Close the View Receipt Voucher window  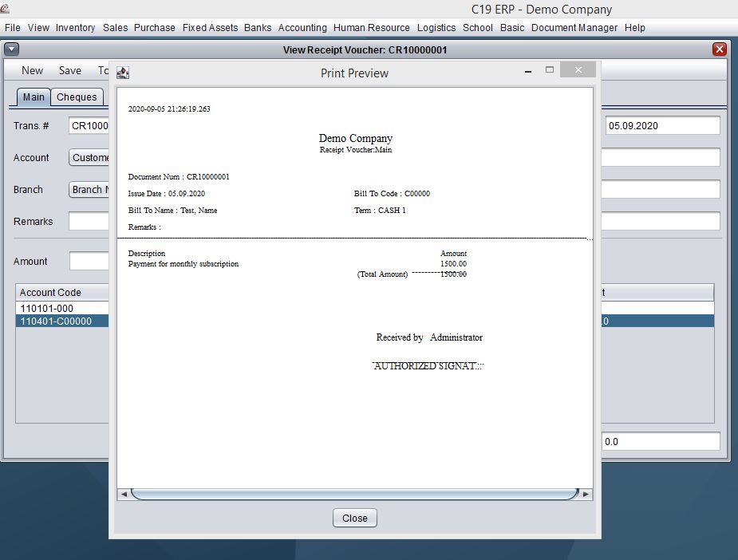720,49
